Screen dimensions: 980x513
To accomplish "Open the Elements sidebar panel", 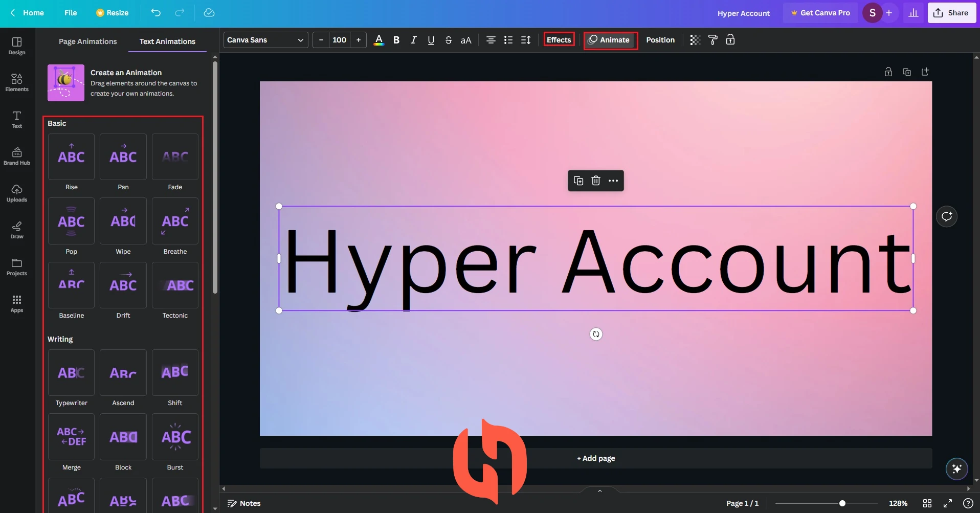I will coord(17,82).
